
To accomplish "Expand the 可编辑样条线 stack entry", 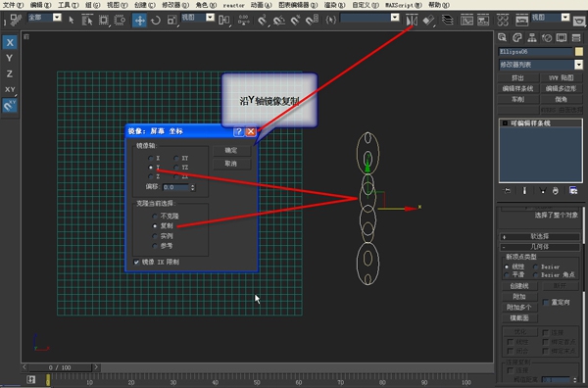I will [x=505, y=123].
